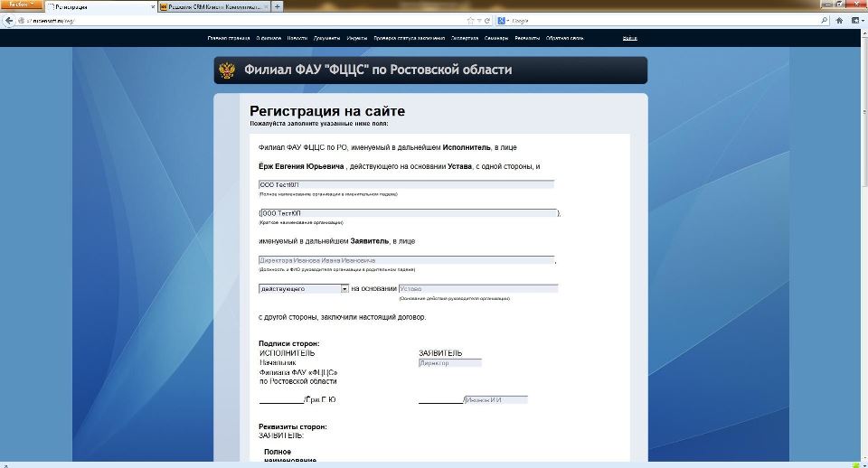Open Новости in site menu
The height and width of the screenshot is (468, 868).
coord(297,38)
